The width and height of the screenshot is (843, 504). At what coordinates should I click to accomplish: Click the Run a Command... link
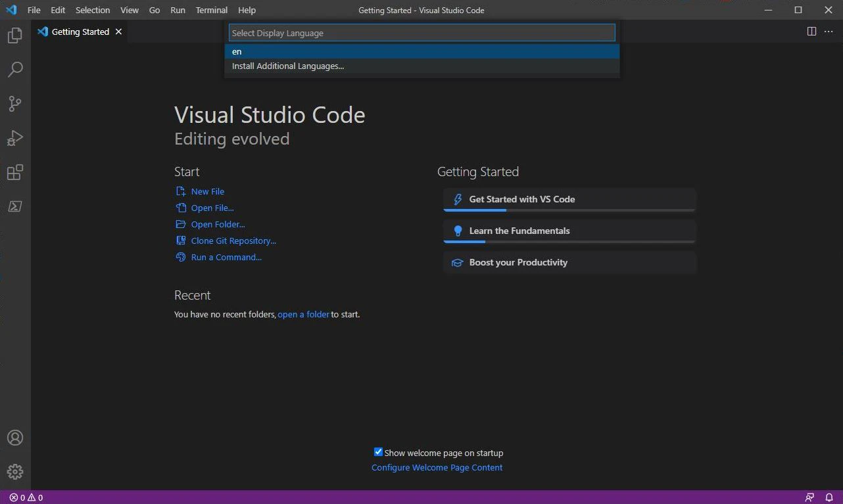tap(226, 257)
